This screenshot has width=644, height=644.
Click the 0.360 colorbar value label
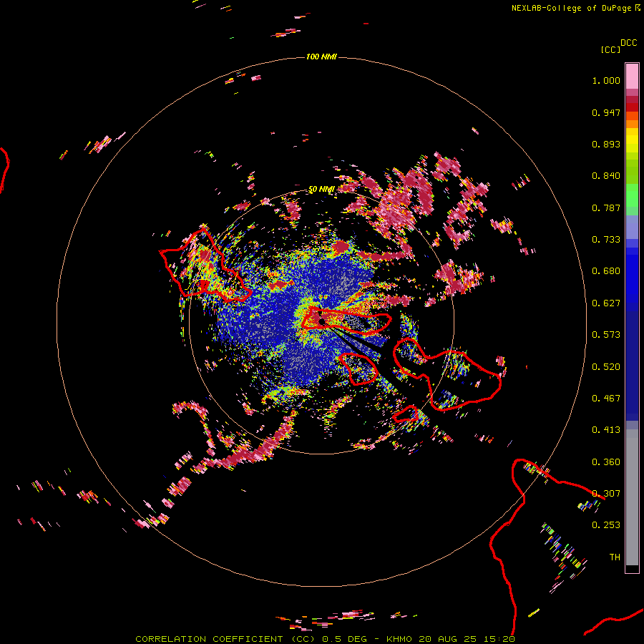pyautogui.click(x=606, y=462)
